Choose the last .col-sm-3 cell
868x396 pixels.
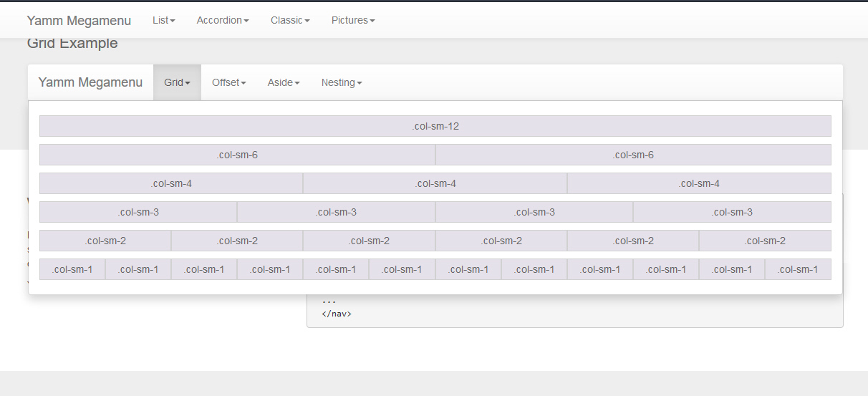tap(732, 212)
